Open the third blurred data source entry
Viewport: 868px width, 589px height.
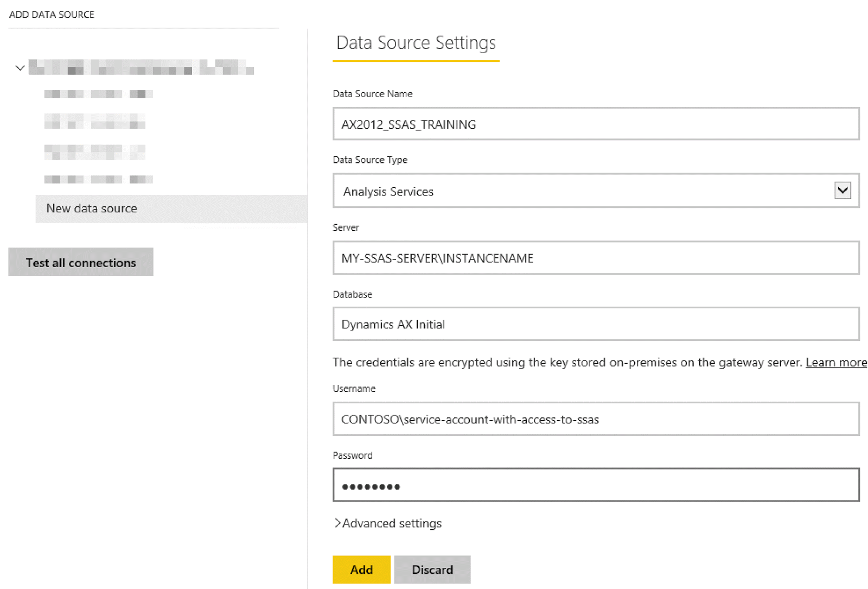[x=95, y=151]
